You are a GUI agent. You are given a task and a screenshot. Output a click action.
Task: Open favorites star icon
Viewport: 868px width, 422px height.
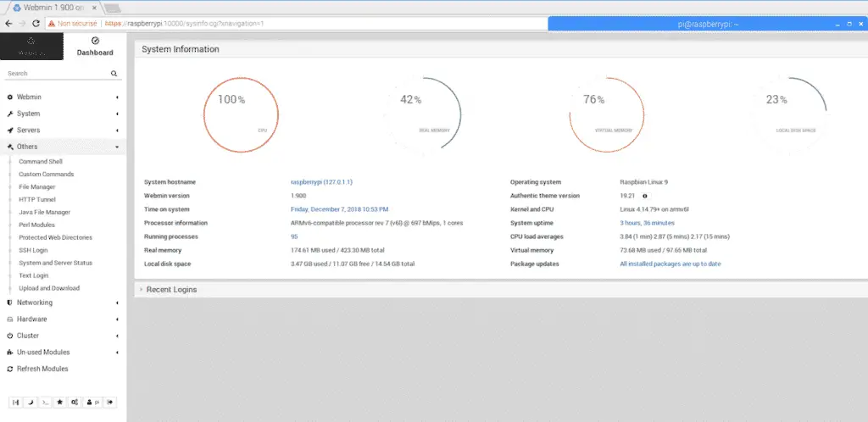[60, 403]
